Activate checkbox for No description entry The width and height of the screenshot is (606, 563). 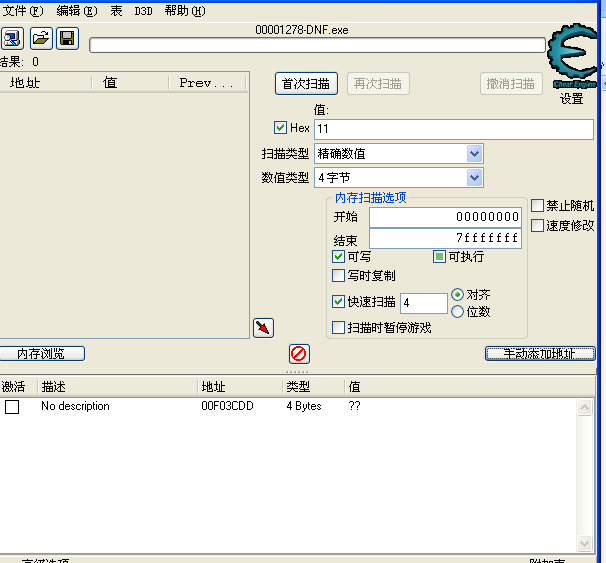pos(12,407)
